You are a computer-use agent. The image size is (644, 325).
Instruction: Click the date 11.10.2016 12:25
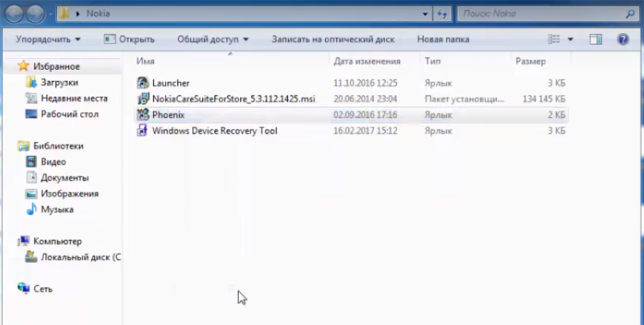point(366,83)
